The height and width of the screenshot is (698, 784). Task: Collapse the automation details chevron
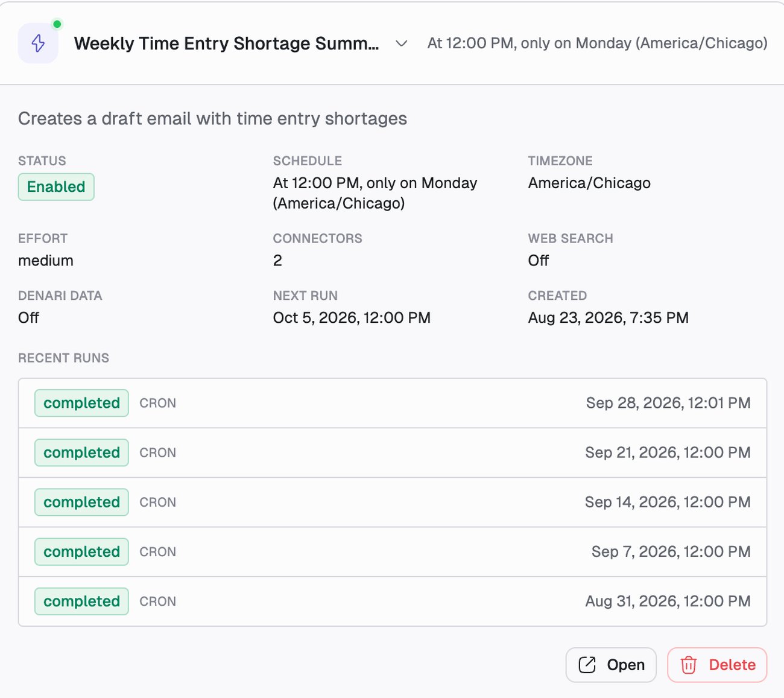pos(402,43)
